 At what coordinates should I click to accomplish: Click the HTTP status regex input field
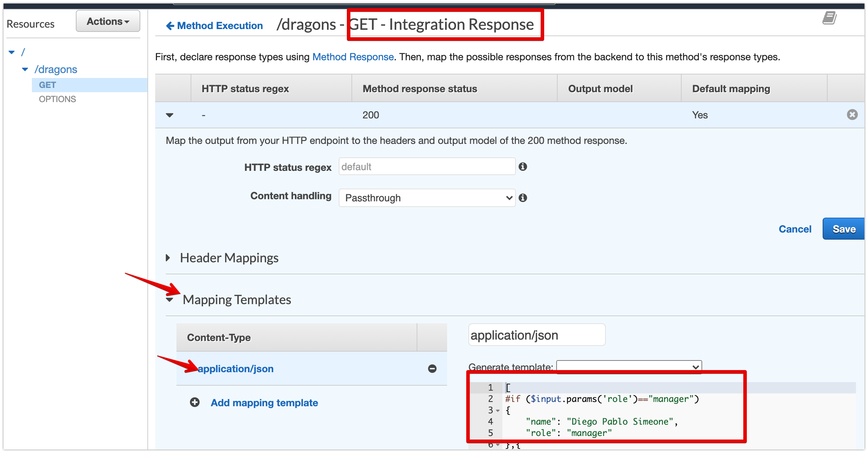click(426, 166)
